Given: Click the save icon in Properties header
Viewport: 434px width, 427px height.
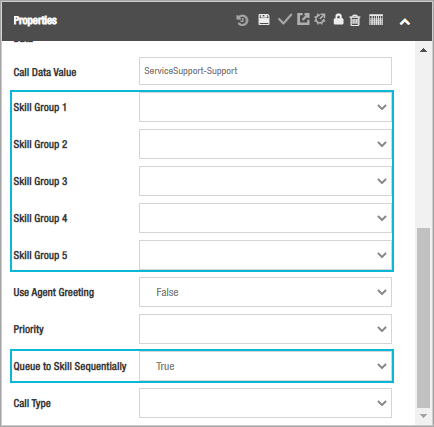Looking at the screenshot, I should (264, 20).
